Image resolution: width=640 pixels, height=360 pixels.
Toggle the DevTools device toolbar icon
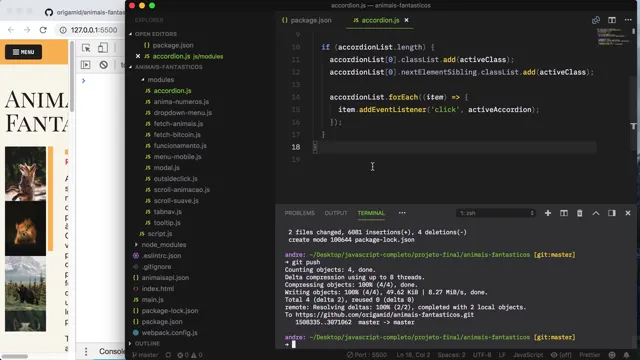point(103,48)
